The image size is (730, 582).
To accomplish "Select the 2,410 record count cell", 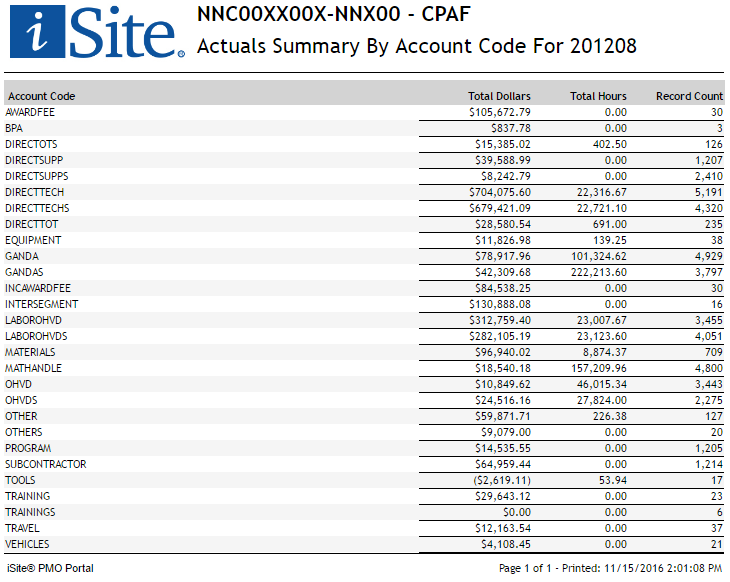I will pyautogui.click(x=709, y=176).
